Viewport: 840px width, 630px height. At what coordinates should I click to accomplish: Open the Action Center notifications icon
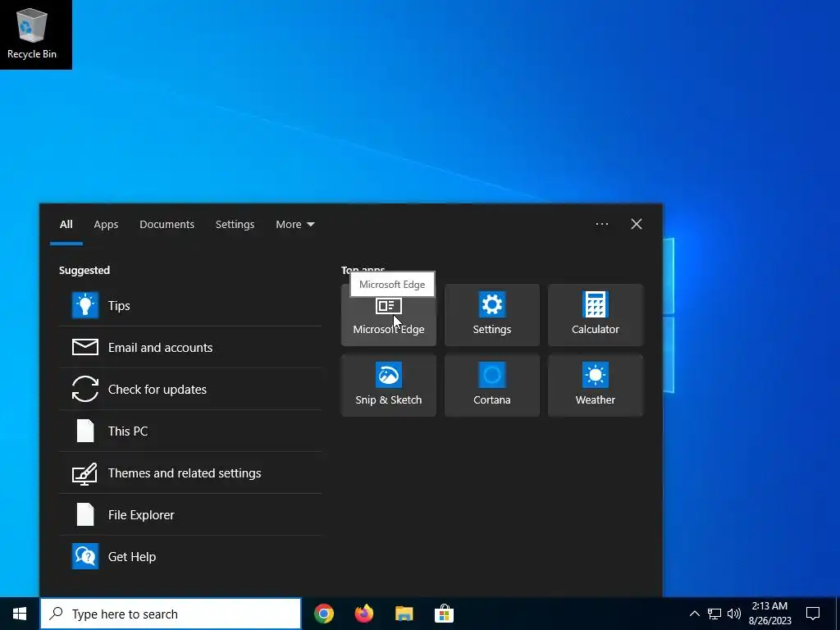point(813,614)
